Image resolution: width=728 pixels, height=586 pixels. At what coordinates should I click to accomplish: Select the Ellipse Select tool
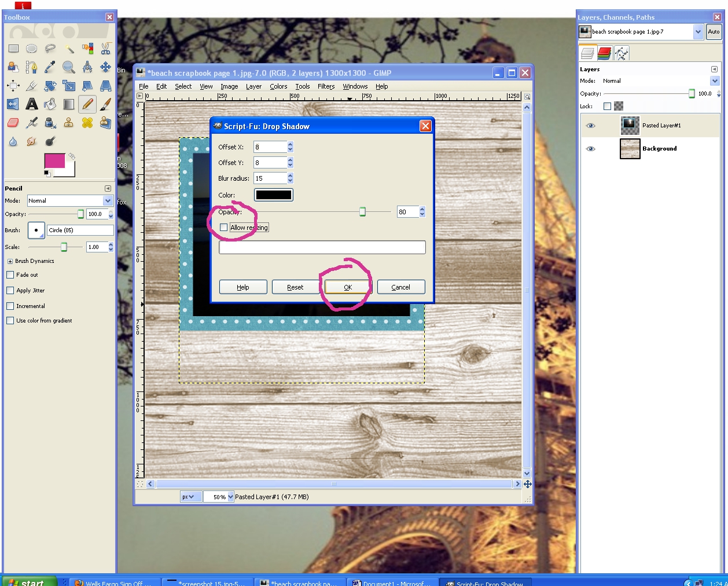(32, 49)
